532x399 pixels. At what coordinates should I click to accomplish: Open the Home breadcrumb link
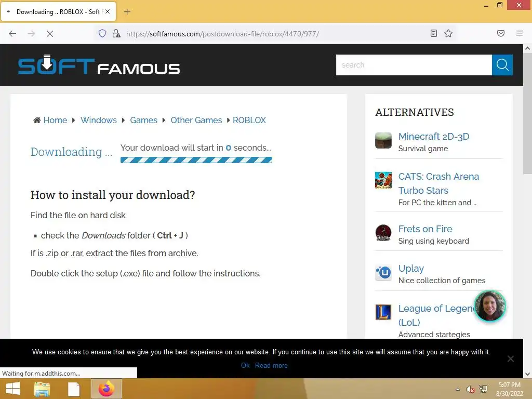(x=55, y=120)
